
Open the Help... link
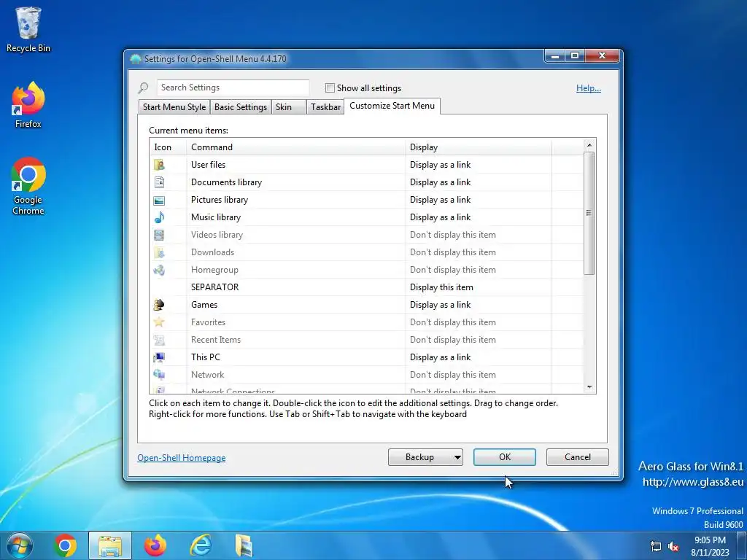589,88
